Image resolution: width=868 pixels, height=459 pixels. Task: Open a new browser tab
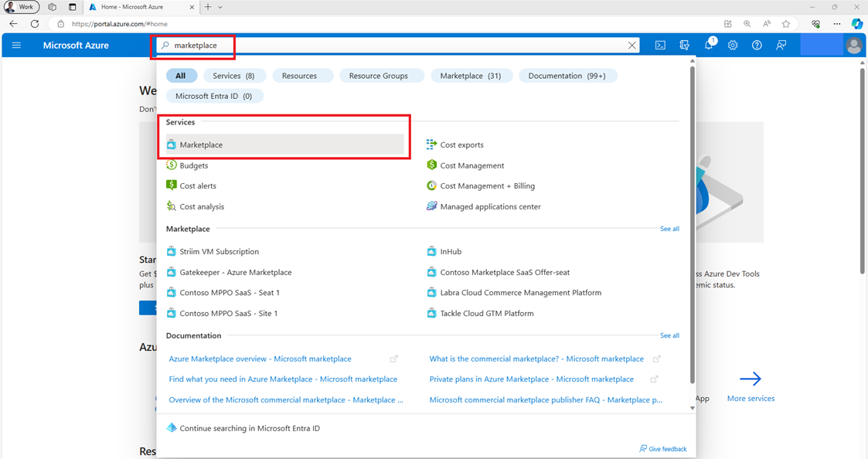coord(208,7)
